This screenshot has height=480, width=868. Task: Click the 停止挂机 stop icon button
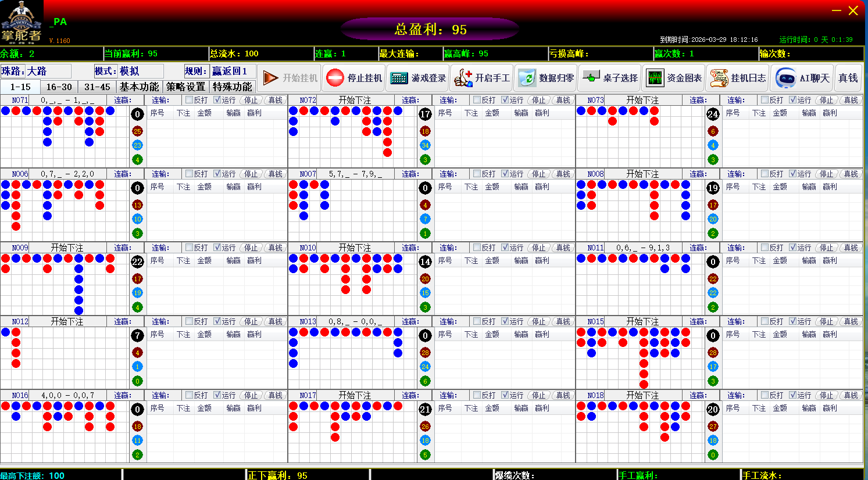353,78
